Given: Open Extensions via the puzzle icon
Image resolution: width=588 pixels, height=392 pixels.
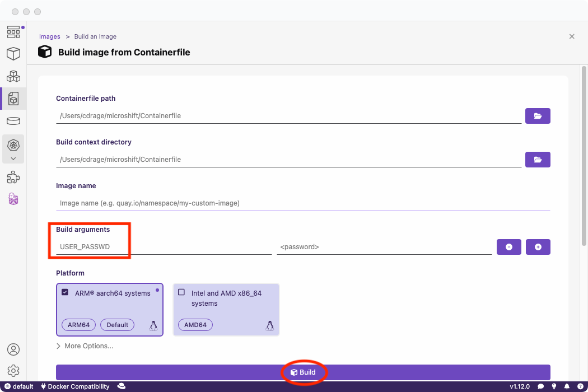Looking at the screenshot, I should click(x=13, y=178).
